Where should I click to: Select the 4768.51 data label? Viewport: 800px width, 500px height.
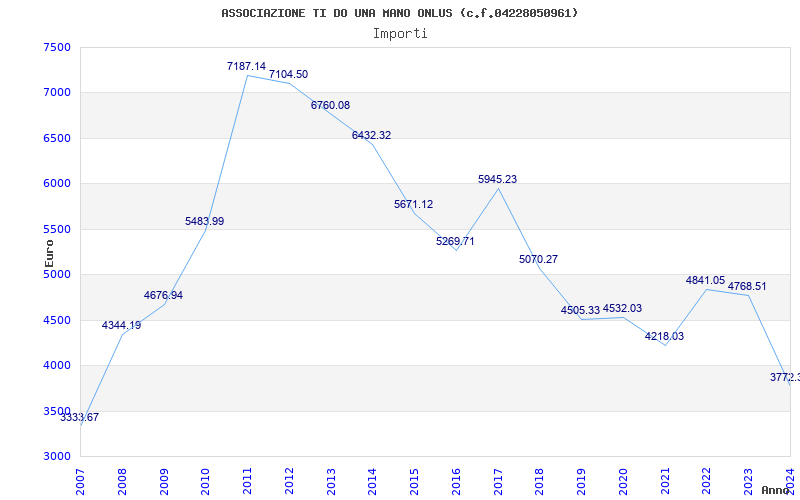(747, 287)
